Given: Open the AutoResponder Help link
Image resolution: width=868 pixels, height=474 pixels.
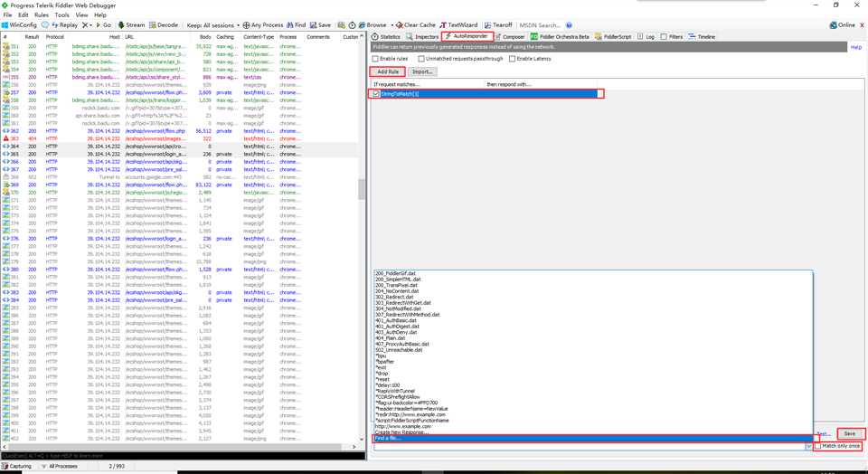Looking at the screenshot, I should 856,48.
